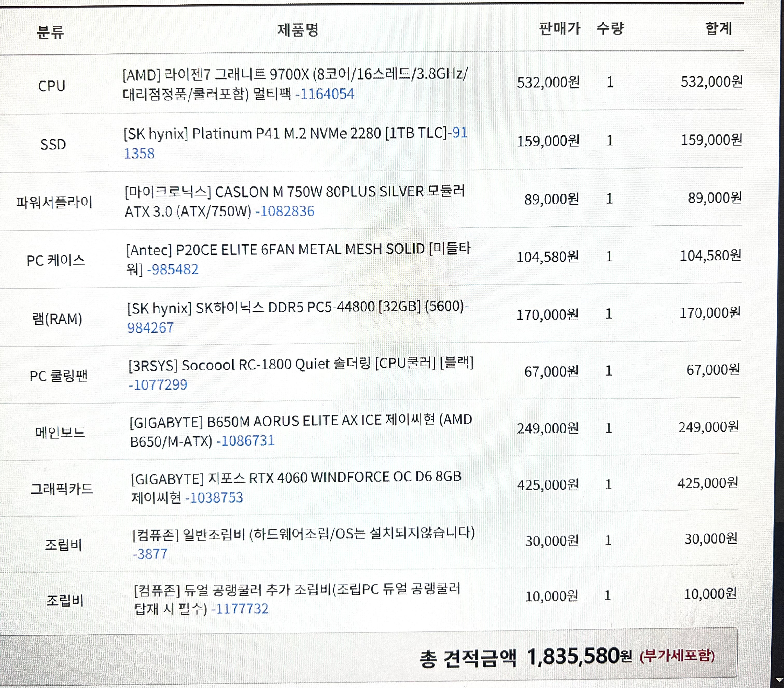Open product code link -3877
Image resolution: width=784 pixels, height=688 pixels.
pos(150,554)
